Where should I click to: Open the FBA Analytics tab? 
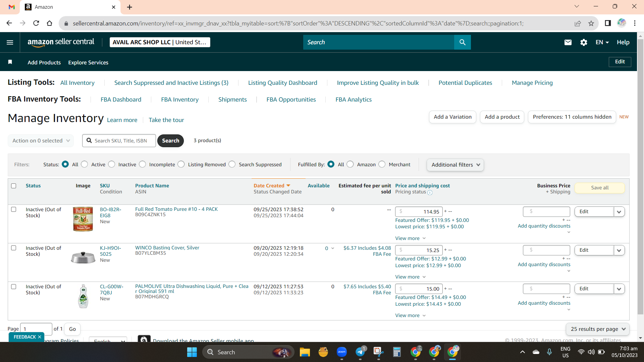click(354, 100)
